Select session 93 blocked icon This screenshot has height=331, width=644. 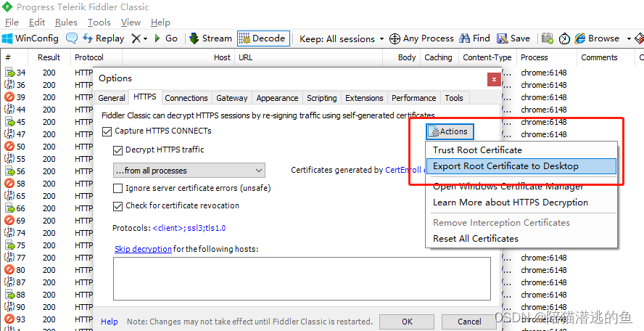[x=9, y=319]
